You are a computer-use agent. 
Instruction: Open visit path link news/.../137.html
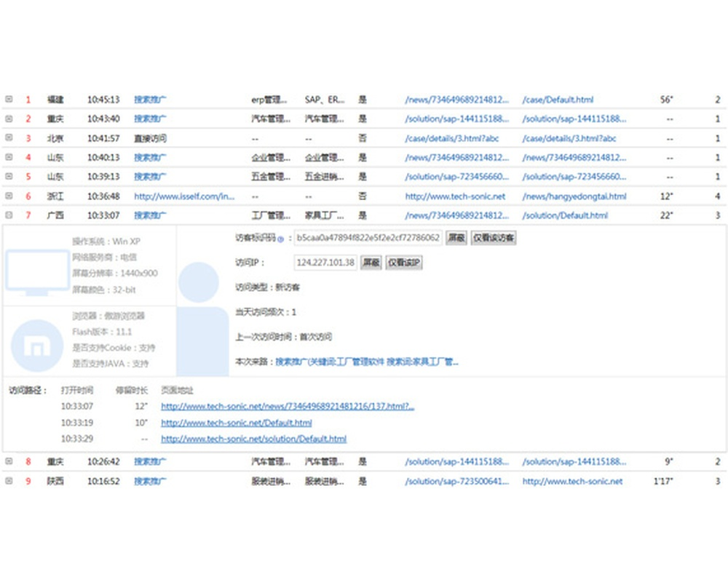pyautogui.click(x=288, y=407)
